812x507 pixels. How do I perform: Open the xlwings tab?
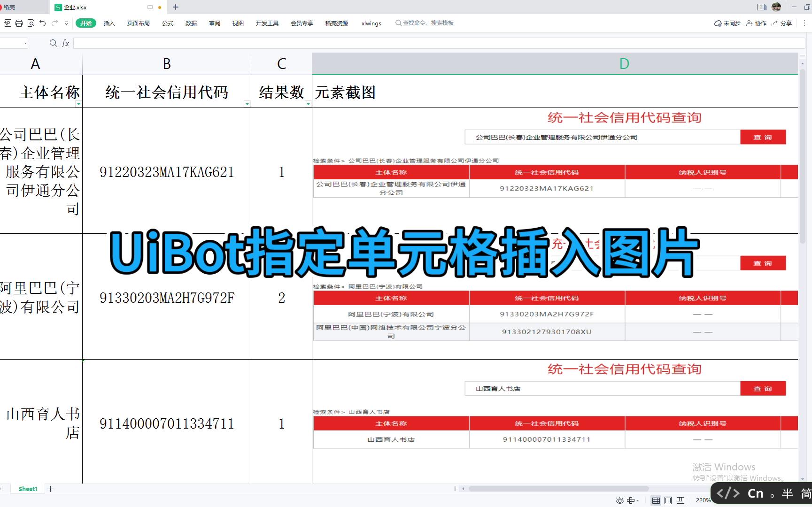click(371, 23)
